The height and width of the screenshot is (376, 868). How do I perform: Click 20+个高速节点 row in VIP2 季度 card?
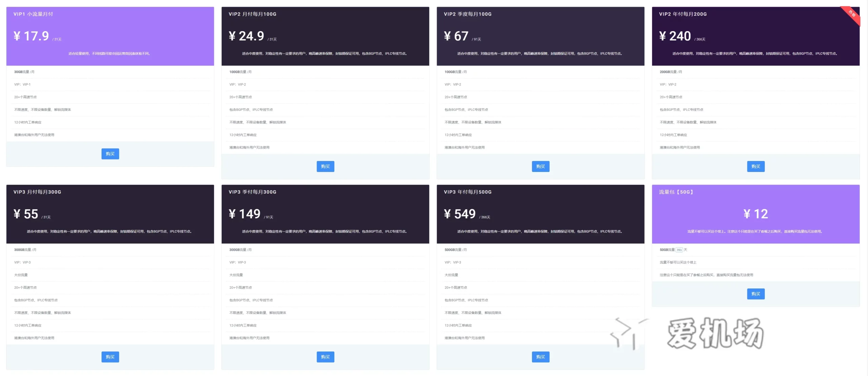[540, 97]
